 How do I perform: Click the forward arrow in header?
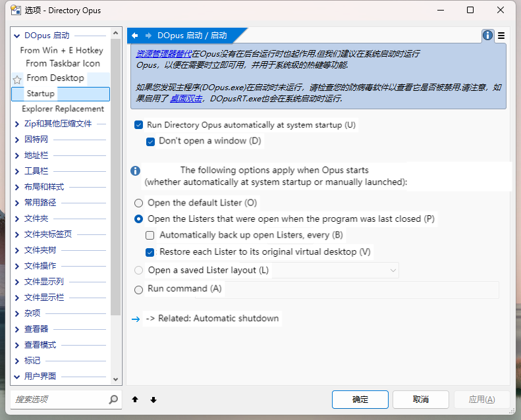pyautogui.click(x=148, y=36)
